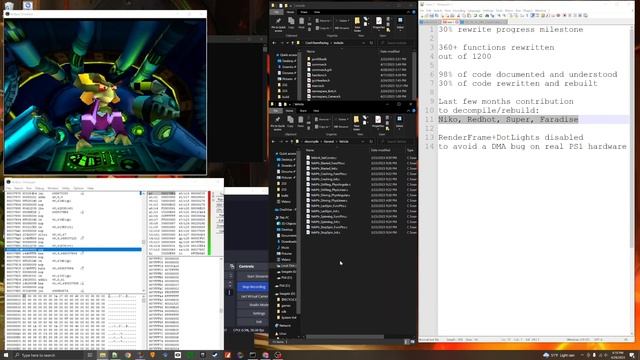This screenshot has height=360, width=640.
Task: Click Pin to Quick access in upper Explorer
Action: point(278,24)
